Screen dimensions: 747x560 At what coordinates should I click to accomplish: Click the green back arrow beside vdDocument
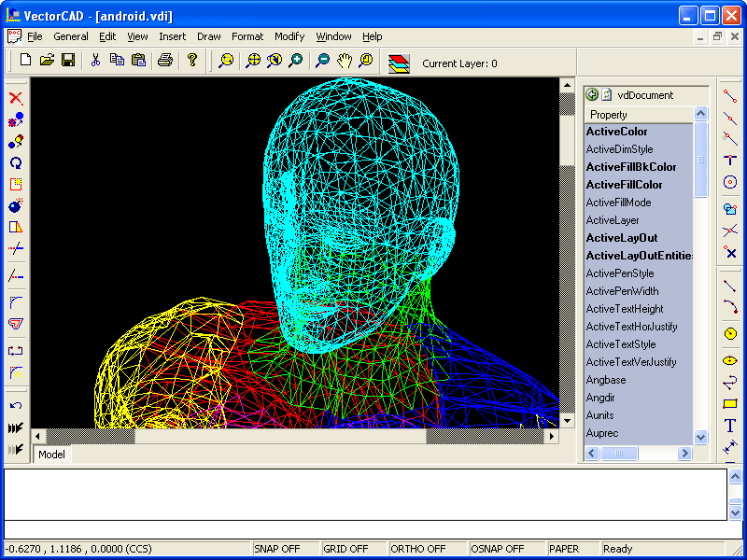pos(592,95)
